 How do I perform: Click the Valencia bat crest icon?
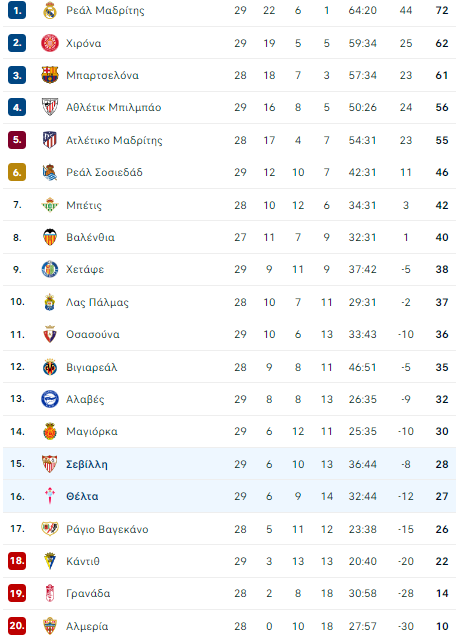(50, 237)
